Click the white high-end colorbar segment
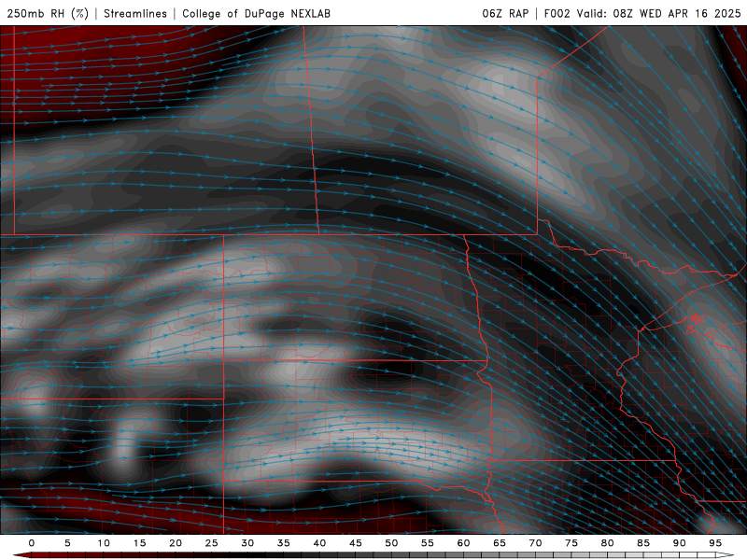 725,555
